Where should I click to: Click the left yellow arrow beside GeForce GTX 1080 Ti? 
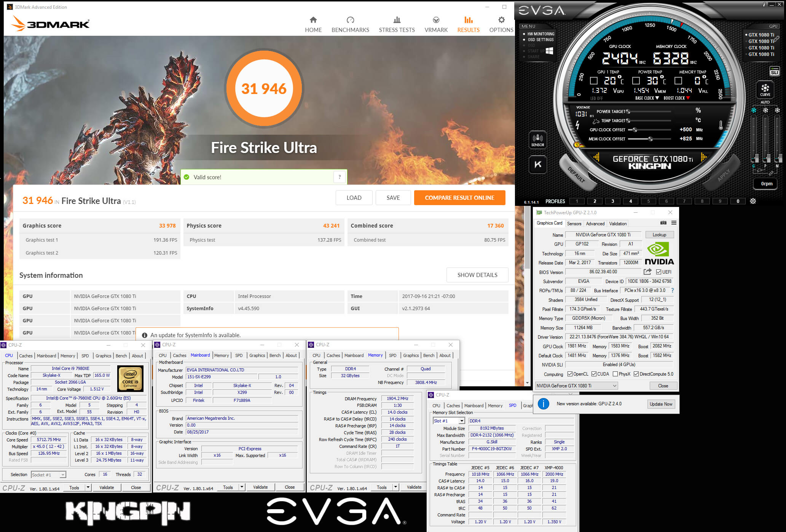tap(596, 157)
